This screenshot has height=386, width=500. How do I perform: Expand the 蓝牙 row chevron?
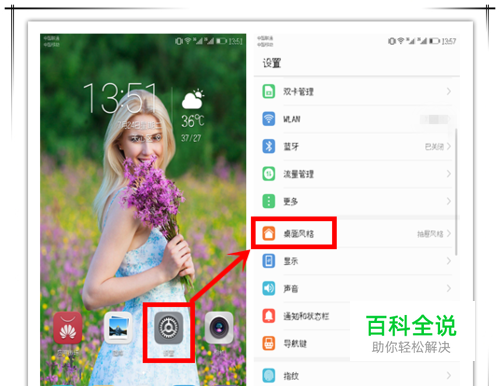click(x=449, y=146)
